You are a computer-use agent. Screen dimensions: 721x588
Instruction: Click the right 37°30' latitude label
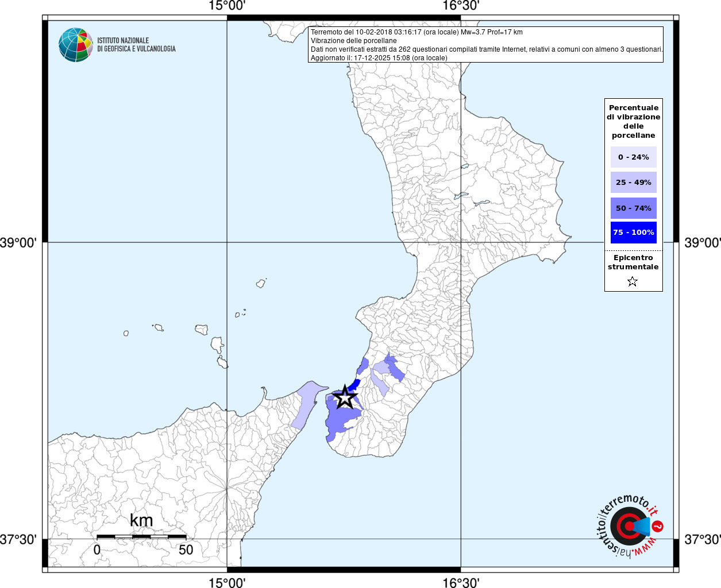[x=702, y=539]
